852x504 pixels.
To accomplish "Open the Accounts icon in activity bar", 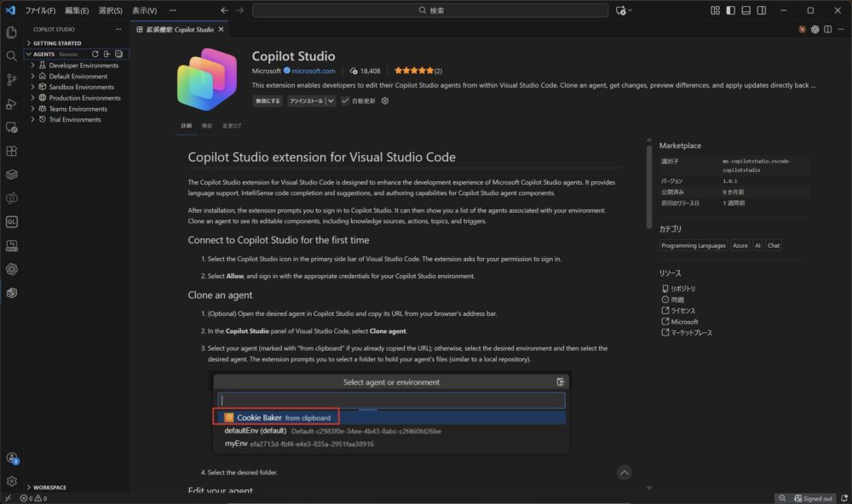I will (x=11, y=458).
